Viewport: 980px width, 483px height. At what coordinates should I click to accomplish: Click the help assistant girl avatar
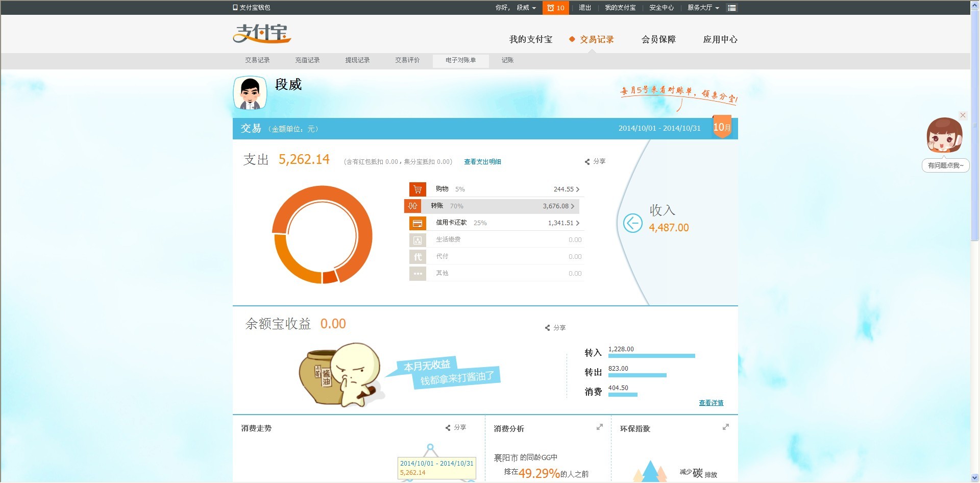coord(944,136)
